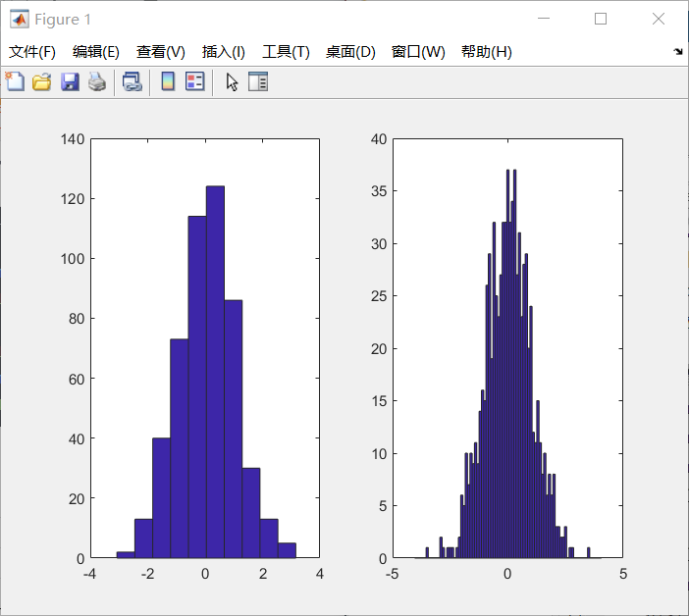Click the -4 label on left x-axis
The image size is (689, 616).
89,574
